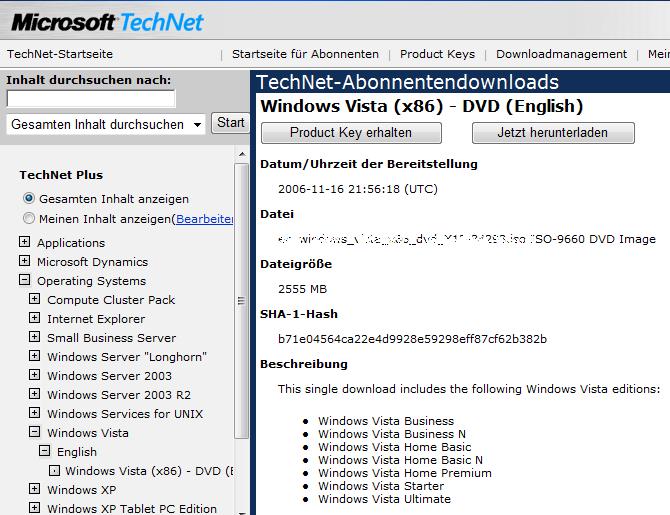Viewport: 670px width, 515px height.
Task: Select 'Windows Vista (x86) - DVD' tree item
Action: [149, 471]
